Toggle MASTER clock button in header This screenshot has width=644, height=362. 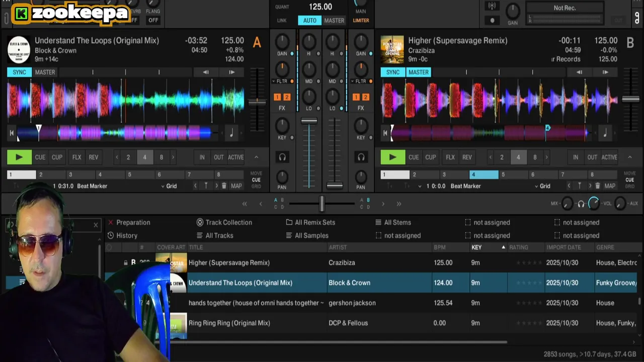[334, 21]
